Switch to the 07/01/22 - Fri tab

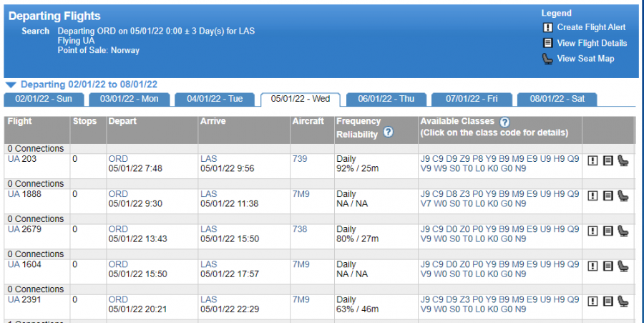[472, 99]
